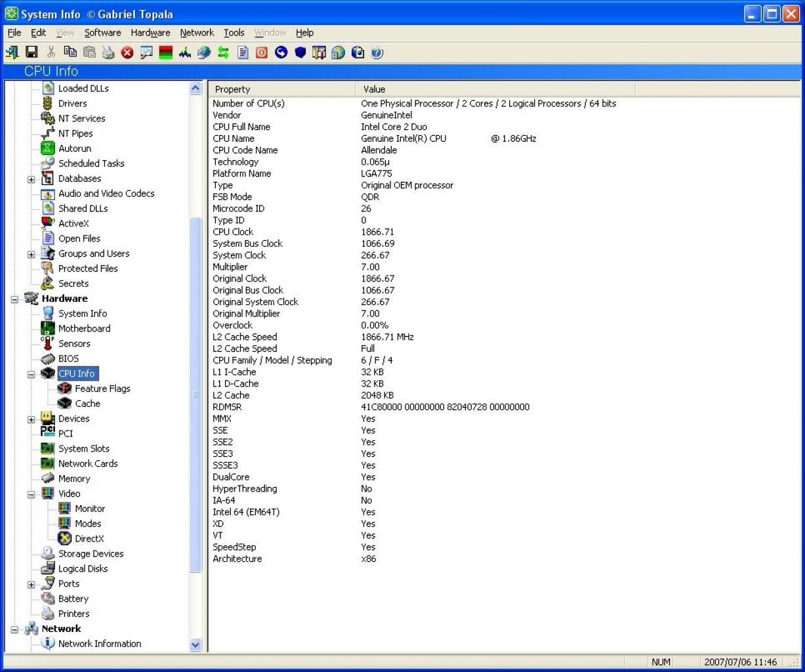Screen dimensions: 805x672
Task: Collapse the Hardware tree section
Action: (x=14, y=299)
